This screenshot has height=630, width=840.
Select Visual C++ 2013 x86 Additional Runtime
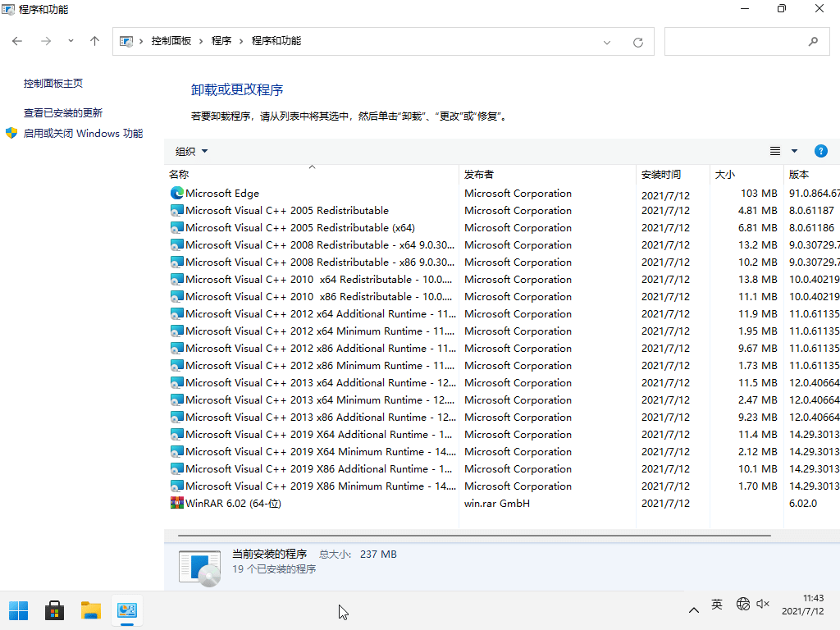pyautogui.click(x=502, y=417)
